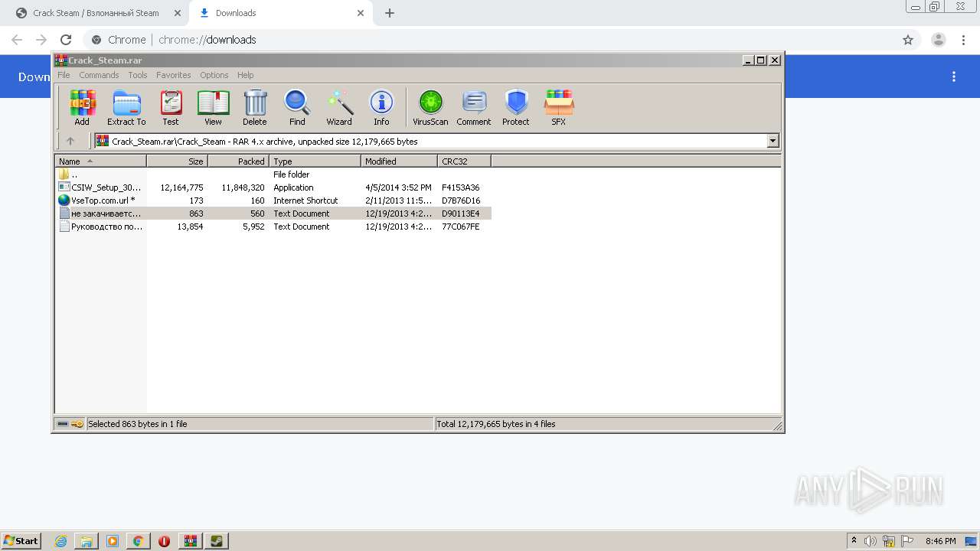Close the Crack Steam browser tab
The image size is (980, 551).
coord(177,13)
